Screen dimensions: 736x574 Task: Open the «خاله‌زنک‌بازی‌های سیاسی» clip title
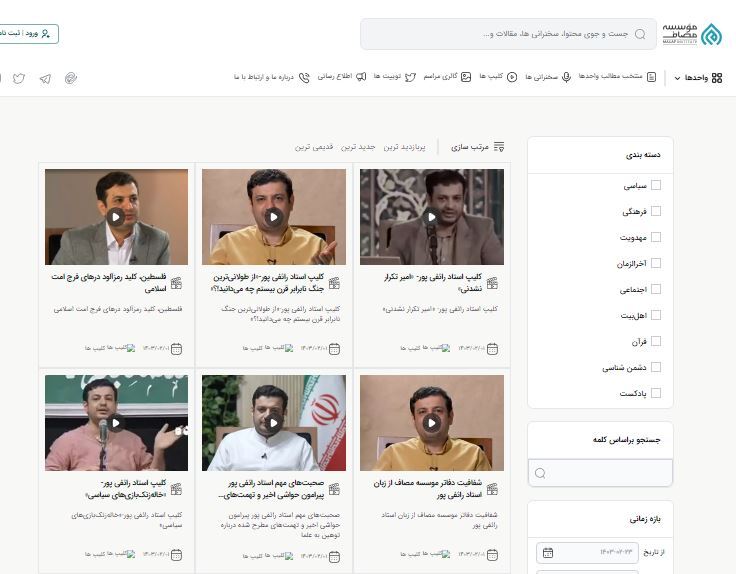tap(126, 489)
